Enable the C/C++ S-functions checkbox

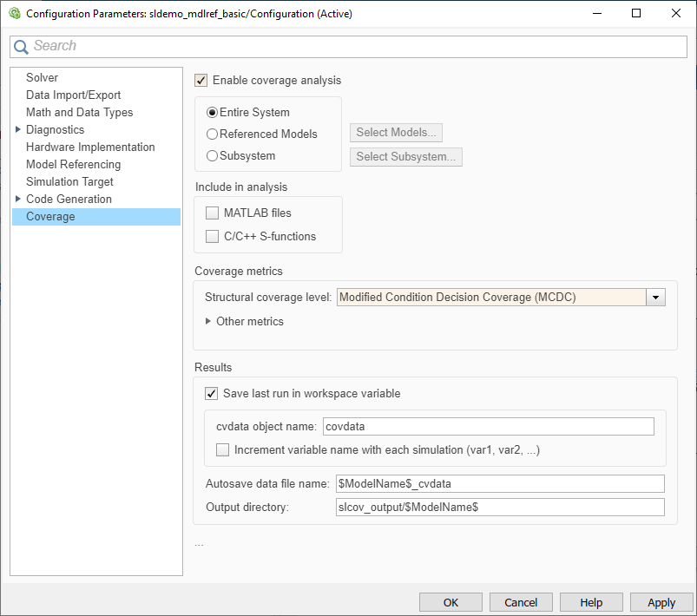click(212, 236)
